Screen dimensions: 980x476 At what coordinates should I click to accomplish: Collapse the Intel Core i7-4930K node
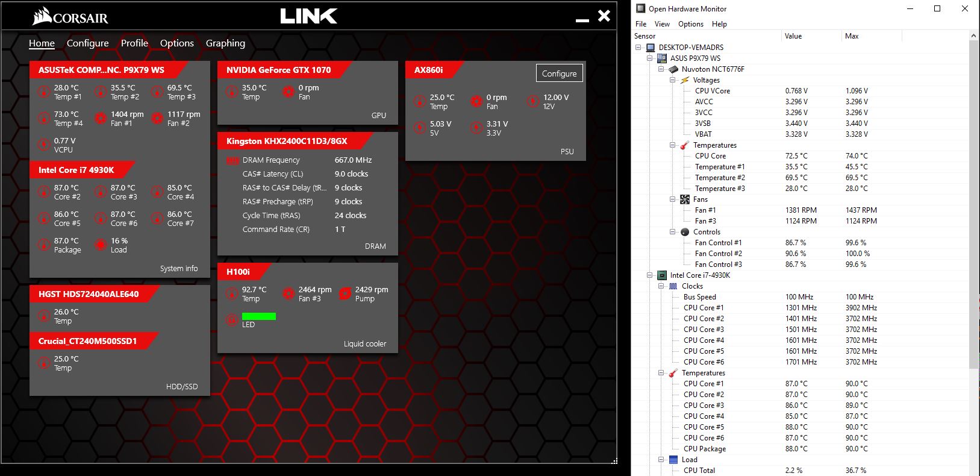coord(650,275)
